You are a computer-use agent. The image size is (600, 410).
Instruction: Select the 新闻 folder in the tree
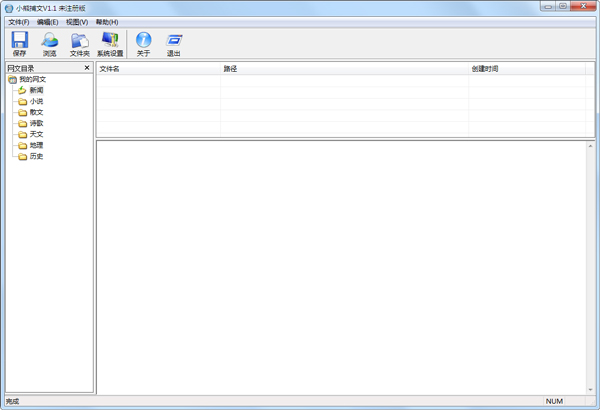coord(36,90)
